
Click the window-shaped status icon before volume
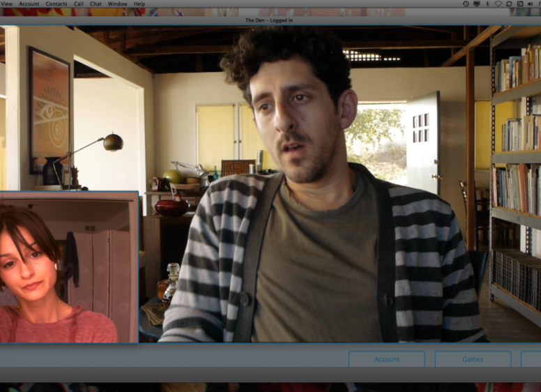(x=520, y=3)
